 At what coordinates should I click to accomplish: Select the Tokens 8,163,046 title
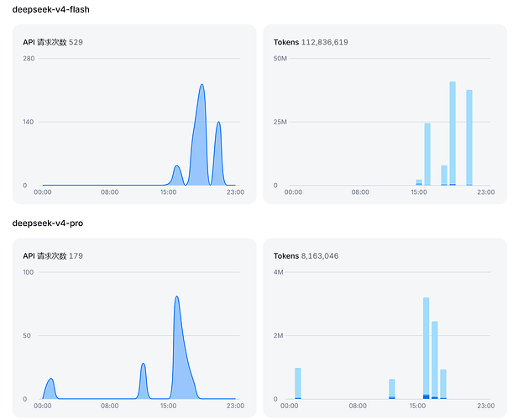306,256
